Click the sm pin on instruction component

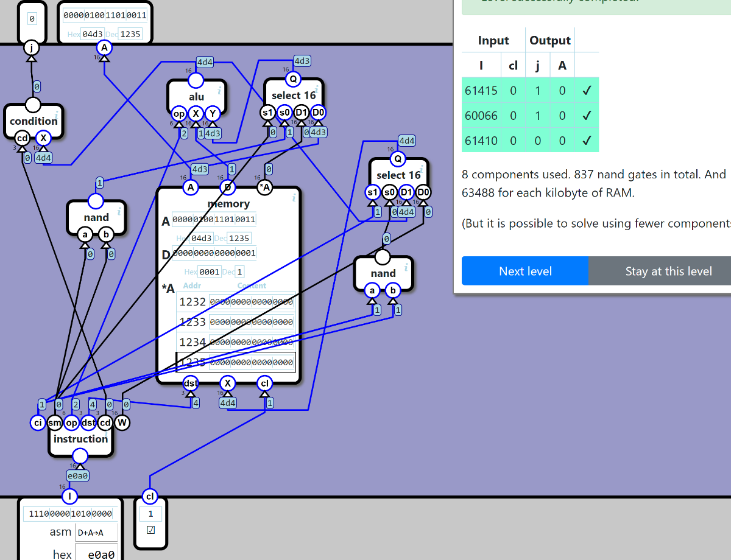coord(55,422)
